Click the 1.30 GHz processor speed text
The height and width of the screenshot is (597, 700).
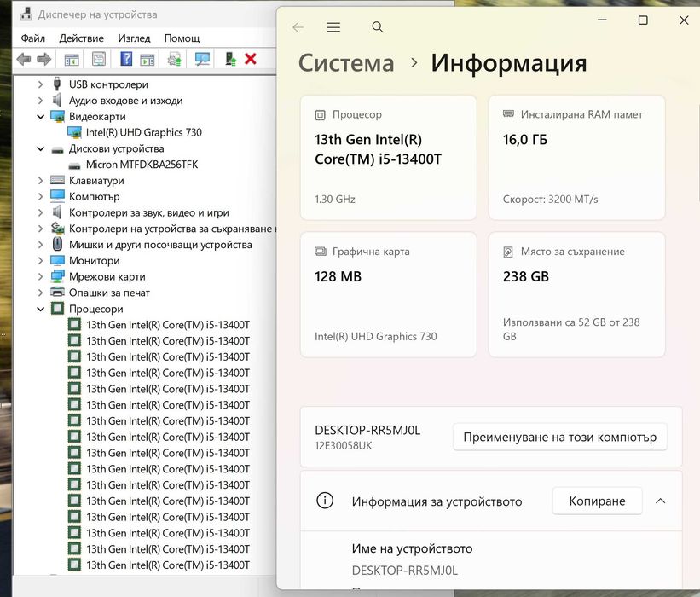tap(335, 200)
